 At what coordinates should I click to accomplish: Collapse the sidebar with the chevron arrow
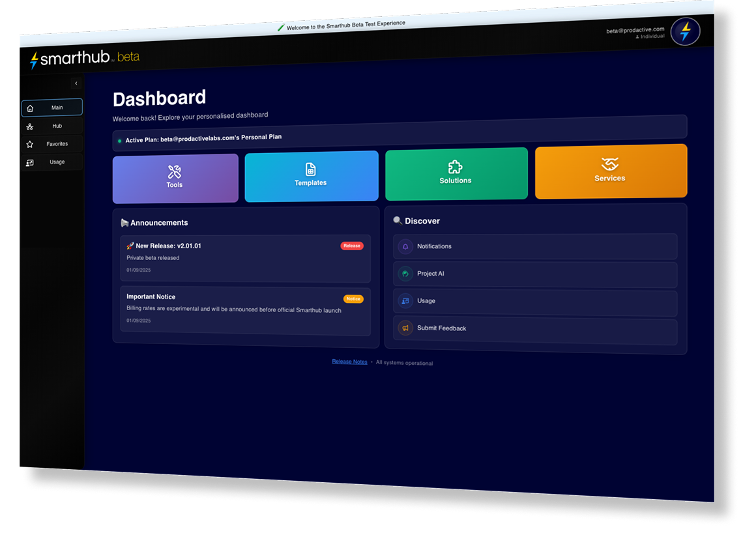coord(76,83)
